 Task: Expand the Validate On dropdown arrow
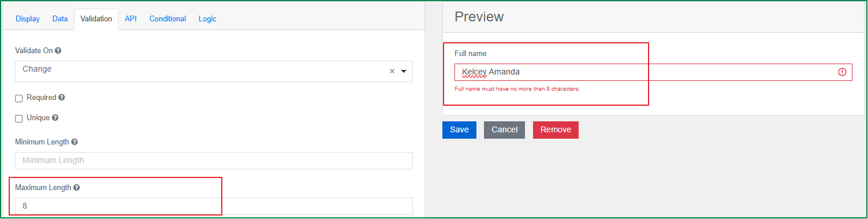(x=404, y=71)
